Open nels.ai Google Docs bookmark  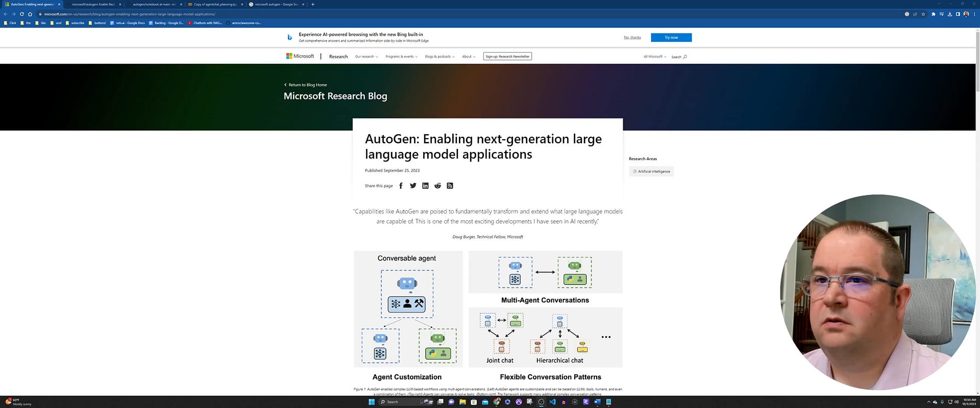(x=128, y=23)
